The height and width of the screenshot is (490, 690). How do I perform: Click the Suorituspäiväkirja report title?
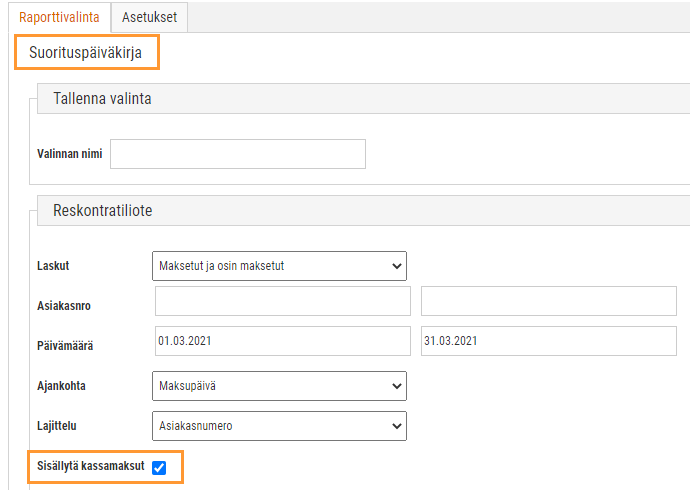click(x=85, y=53)
